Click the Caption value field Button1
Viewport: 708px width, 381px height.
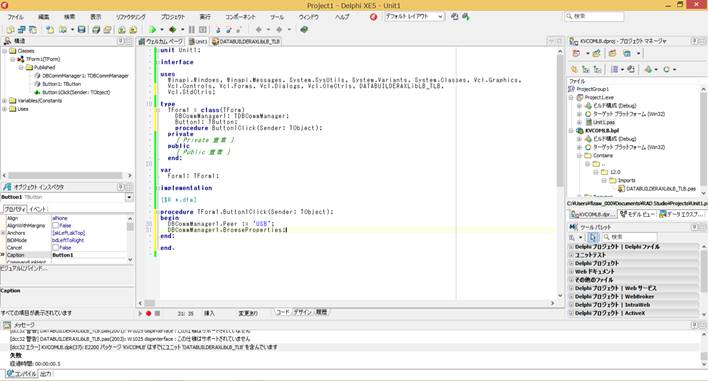(x=89, y=255)
